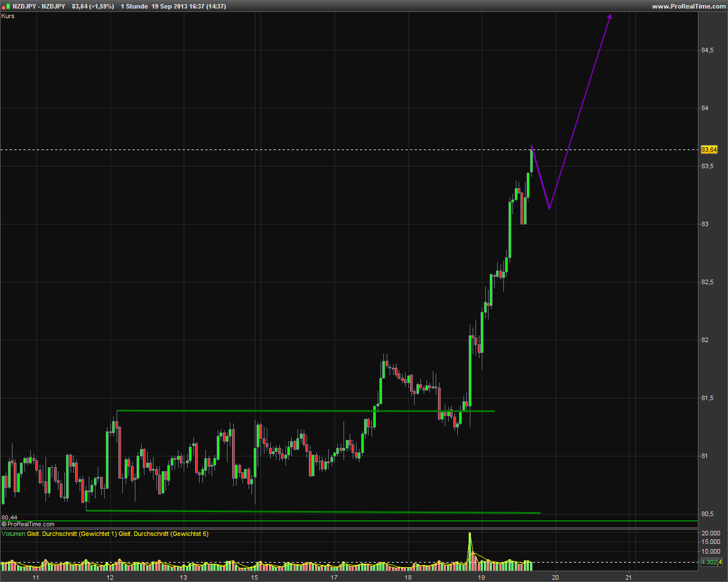The image size is (728, 582).
Task: Select the '1 Stunde' timeframe label
Action: [134, 6]
